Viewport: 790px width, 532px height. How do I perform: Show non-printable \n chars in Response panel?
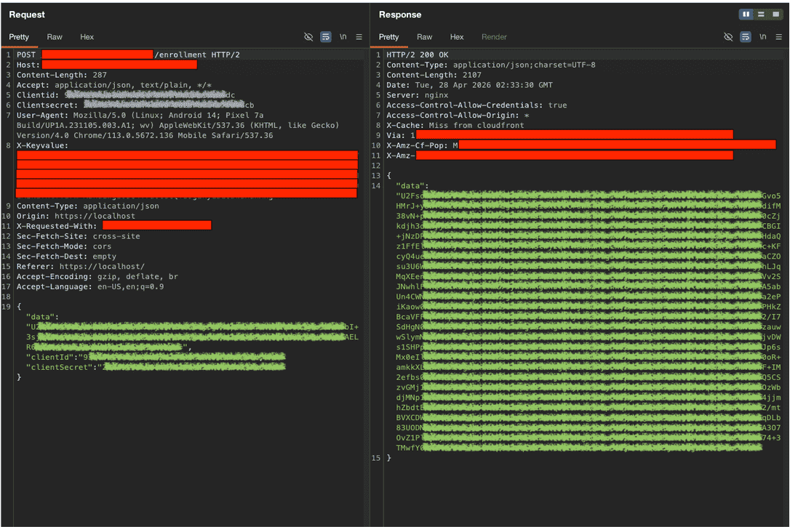click(x=763, y=37)
